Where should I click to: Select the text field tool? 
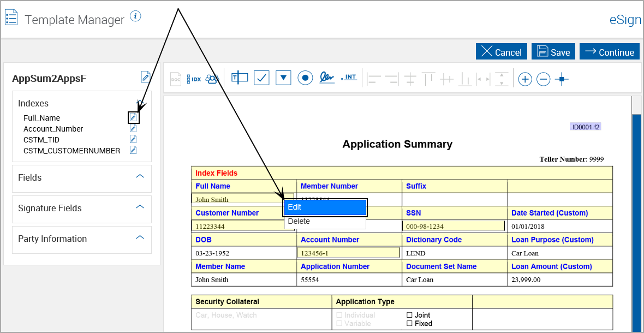[240, 78]
